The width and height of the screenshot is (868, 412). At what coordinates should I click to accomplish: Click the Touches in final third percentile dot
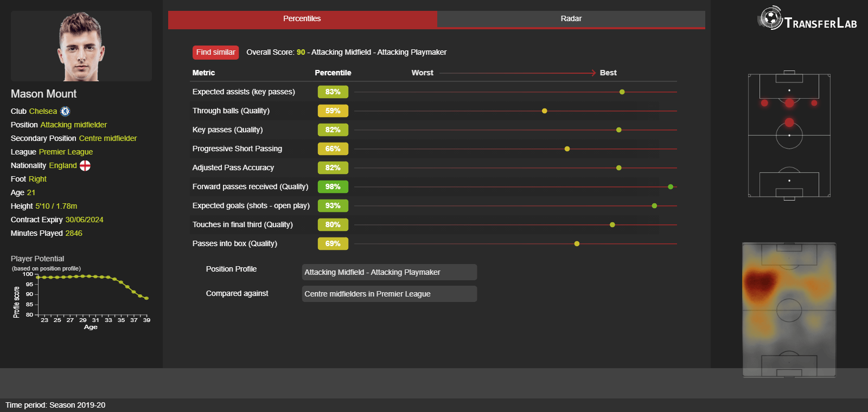point(612,225)
